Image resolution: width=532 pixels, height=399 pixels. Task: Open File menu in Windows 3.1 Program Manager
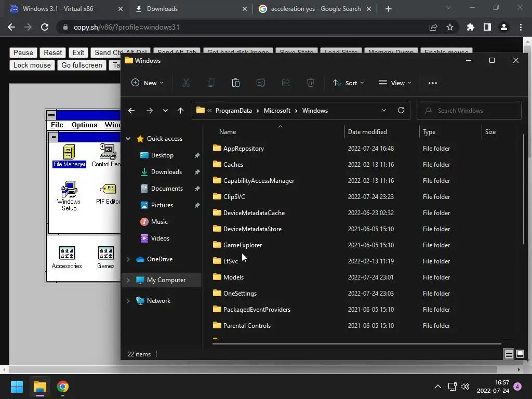tap(57, 125)
